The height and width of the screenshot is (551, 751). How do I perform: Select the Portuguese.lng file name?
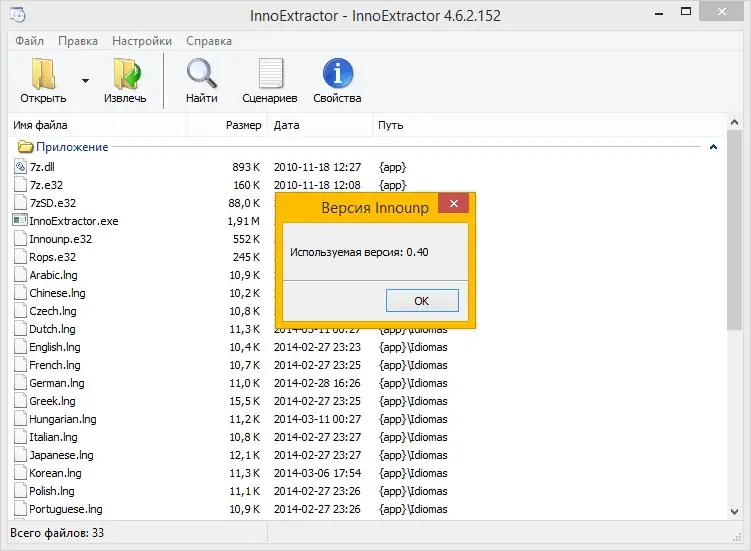66,509
